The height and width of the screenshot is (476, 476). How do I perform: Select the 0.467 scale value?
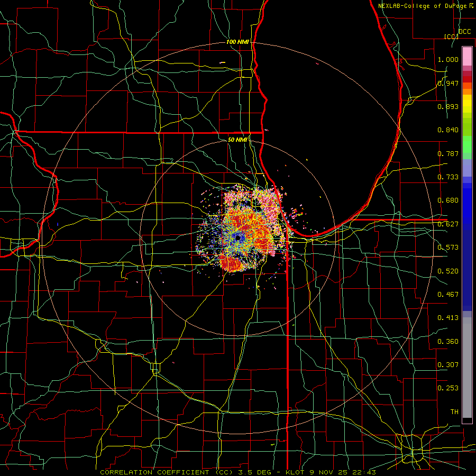tap(448, 295)
